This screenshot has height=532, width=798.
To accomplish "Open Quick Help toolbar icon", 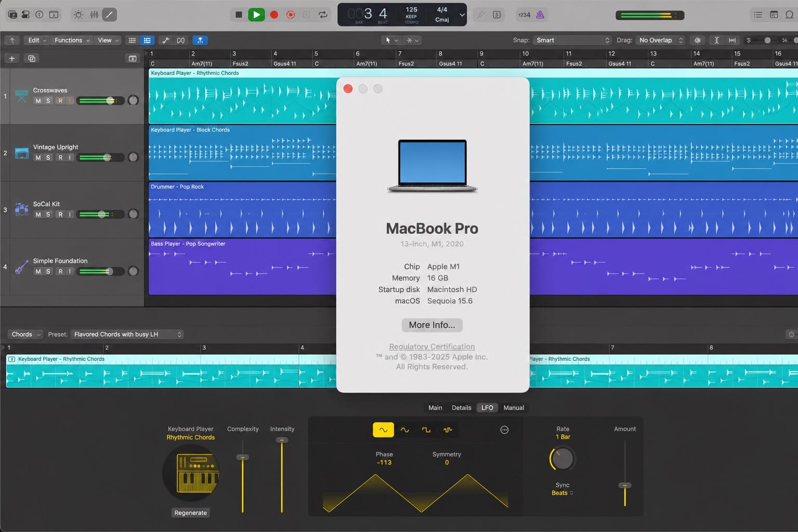I will tap(54, 15).
